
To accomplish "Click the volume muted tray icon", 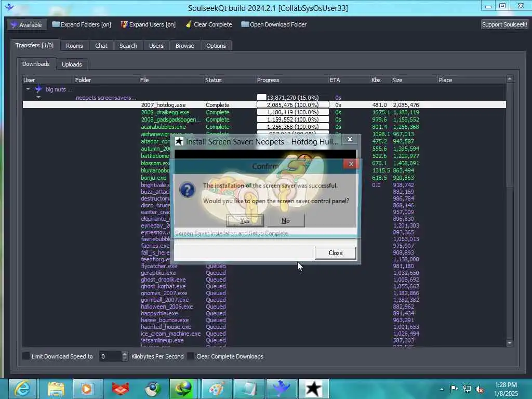I will coord(480,389).
